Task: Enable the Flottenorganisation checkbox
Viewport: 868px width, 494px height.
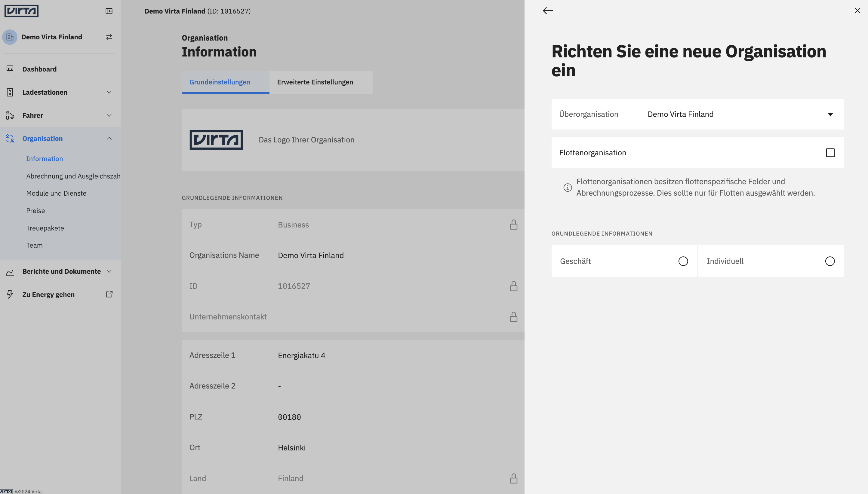Action: [830, 153]
